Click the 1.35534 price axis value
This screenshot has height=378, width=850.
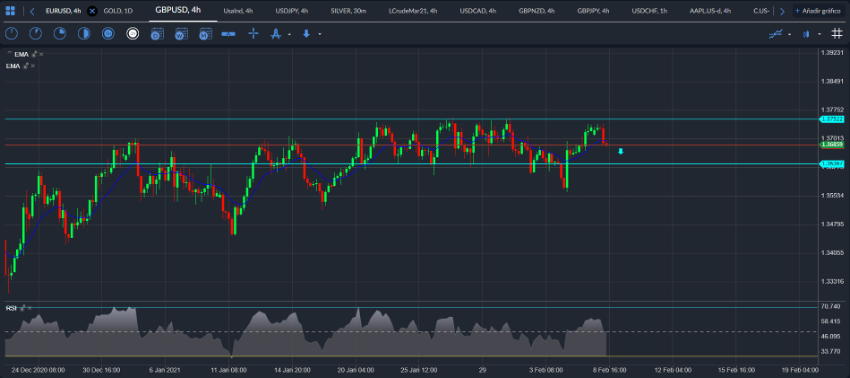point(832,195)
